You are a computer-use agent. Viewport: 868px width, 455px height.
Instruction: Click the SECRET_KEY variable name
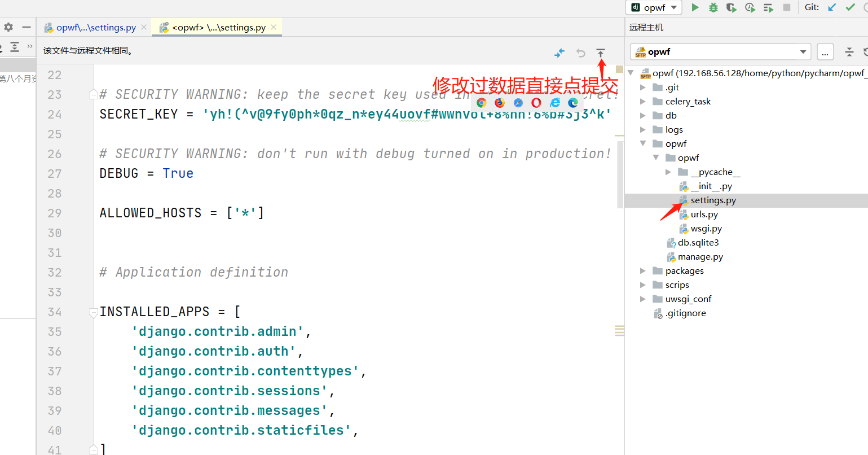coord(139,114)
